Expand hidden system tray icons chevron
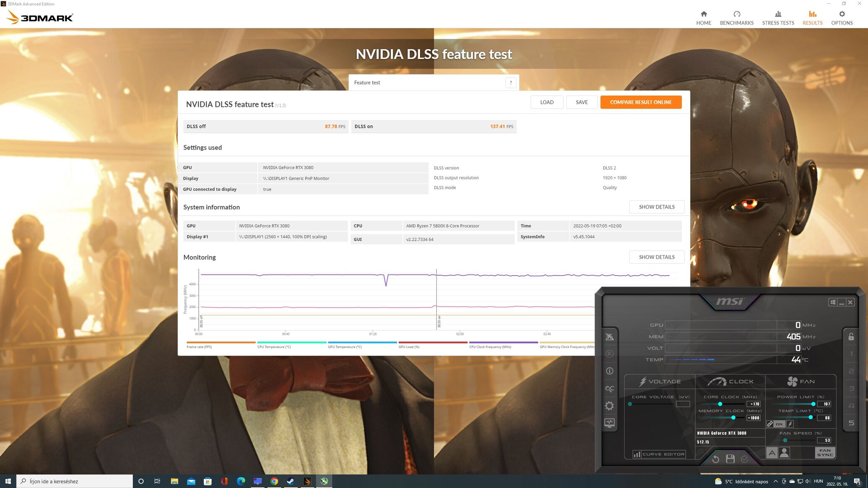Viewport: 868px width, 488px height. (x=775, y=481)
